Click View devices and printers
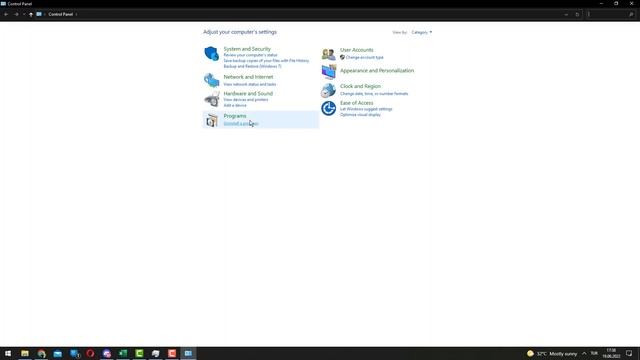This screenshot has width=640, height=360. click(246, 100)
